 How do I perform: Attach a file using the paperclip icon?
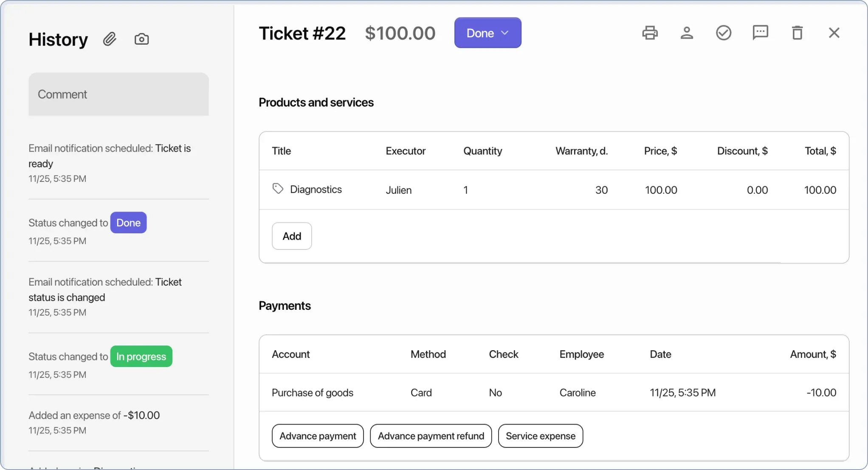(x=110, y=39)
